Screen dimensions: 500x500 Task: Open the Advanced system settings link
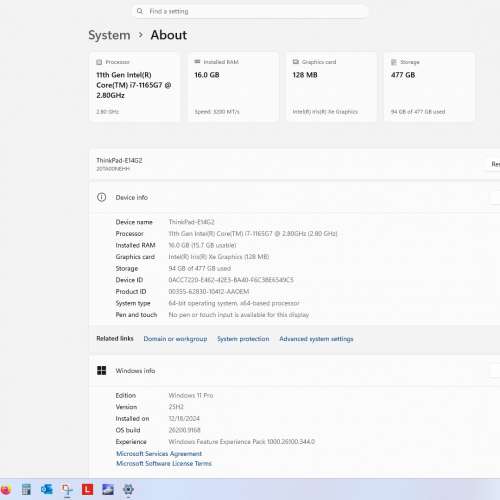click(316, 339)
